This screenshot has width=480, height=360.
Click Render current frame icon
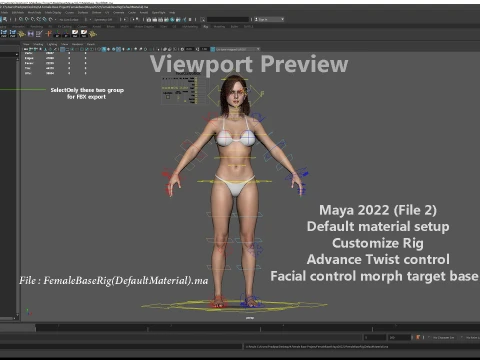[x=155, y=20]
